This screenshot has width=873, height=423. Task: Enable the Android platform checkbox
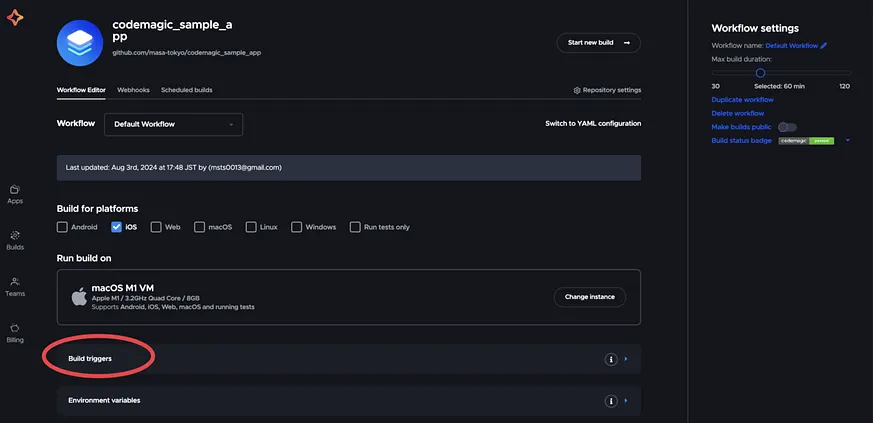[62, 227]
